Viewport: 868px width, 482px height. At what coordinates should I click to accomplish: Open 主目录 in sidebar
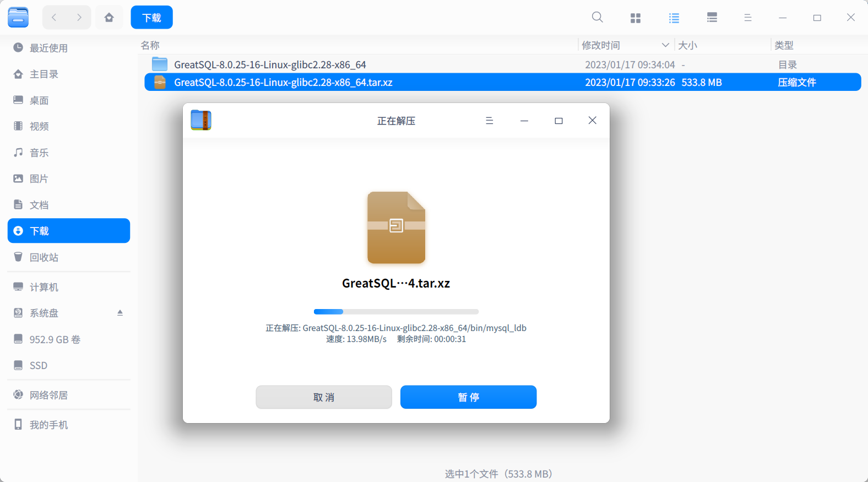pyautogui.click(x=69, y=74)
